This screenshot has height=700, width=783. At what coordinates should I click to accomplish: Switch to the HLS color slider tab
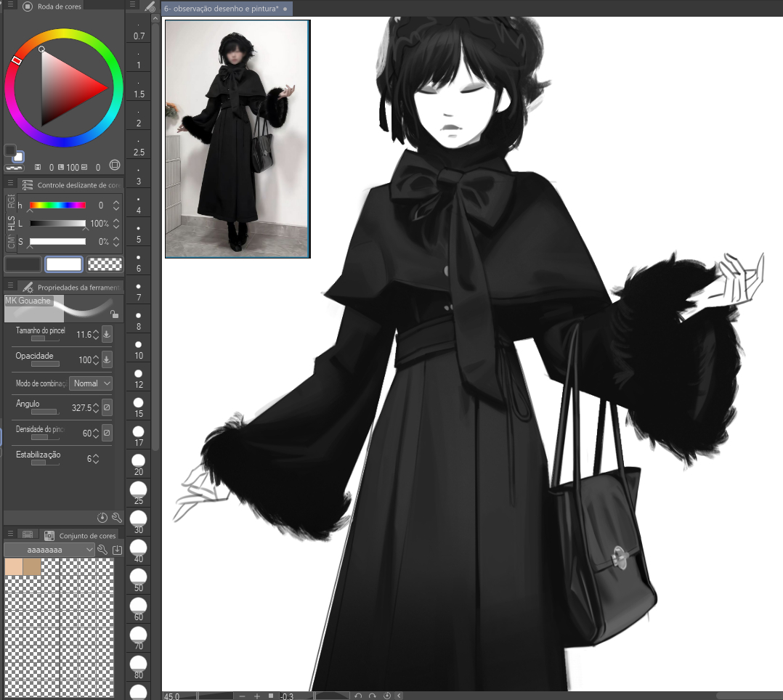11,223
